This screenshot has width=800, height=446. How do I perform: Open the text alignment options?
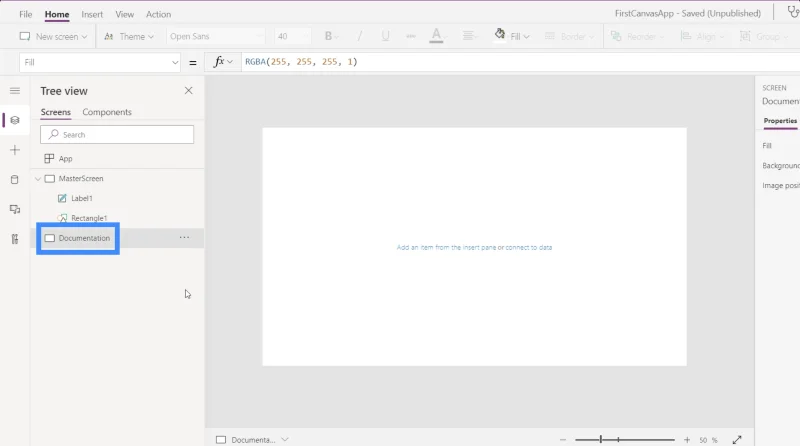[469, 36]
